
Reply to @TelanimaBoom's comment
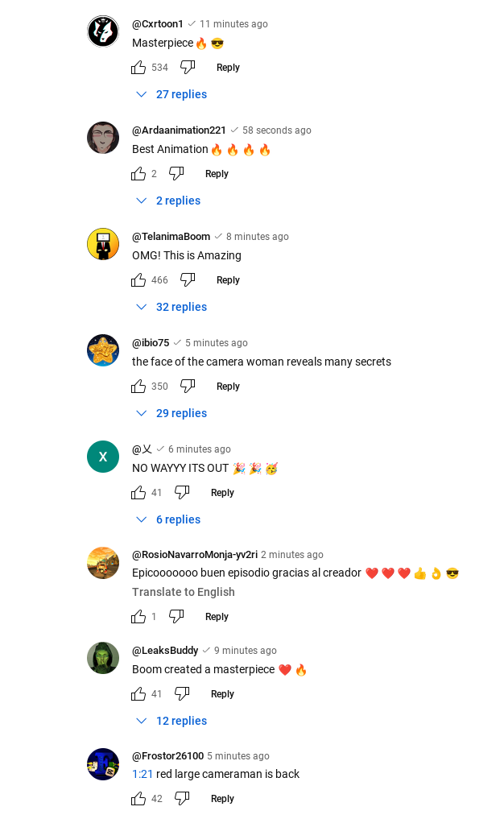[x=228, y=280]
